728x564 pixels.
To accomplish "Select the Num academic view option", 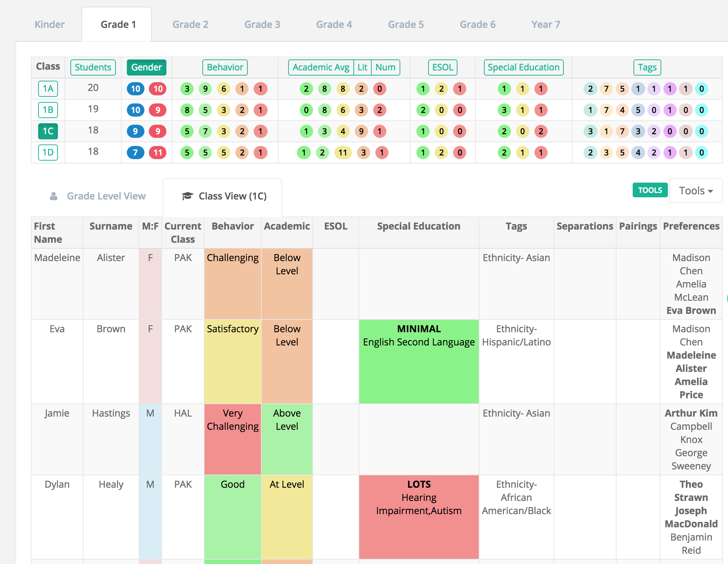I will tap(385, 67).
